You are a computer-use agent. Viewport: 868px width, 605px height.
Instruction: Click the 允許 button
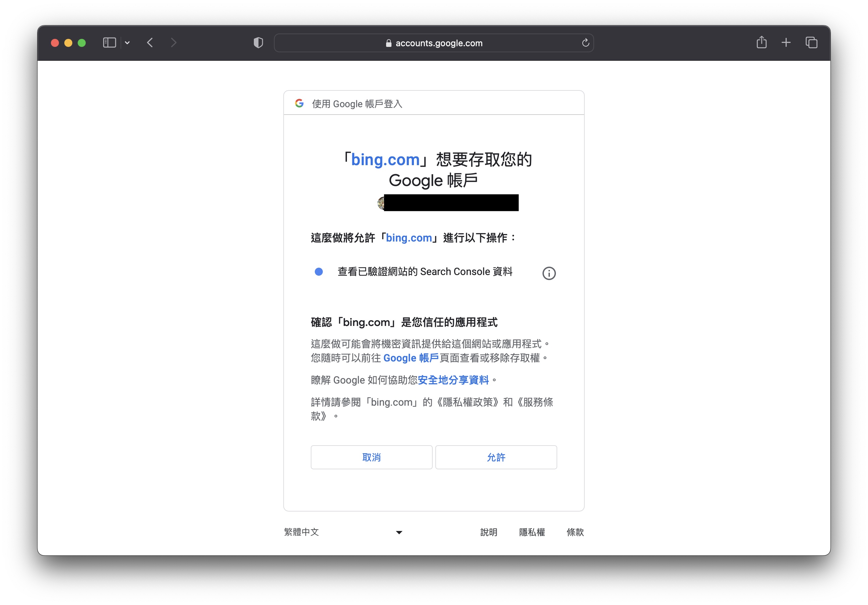[x=496, y=457]
